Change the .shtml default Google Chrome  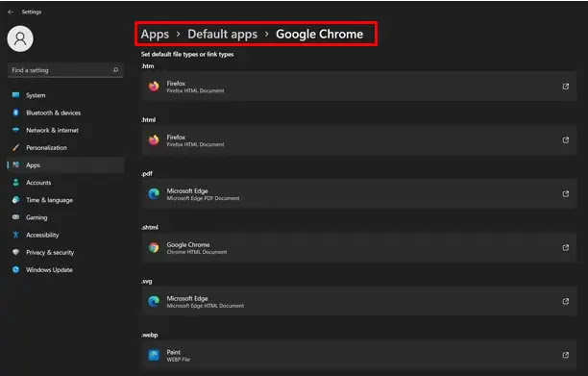(x=359, y=248)
